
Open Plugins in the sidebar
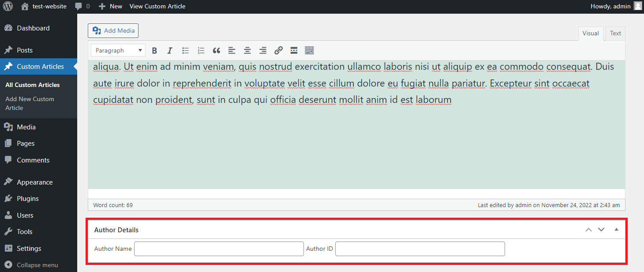click(x=28, y=199)
